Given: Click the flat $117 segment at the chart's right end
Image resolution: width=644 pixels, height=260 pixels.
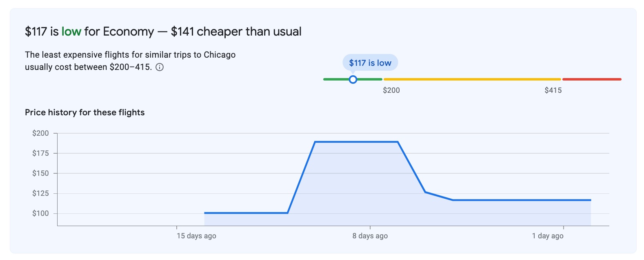Looking at the screenshot, I should [x=531, y=200].
